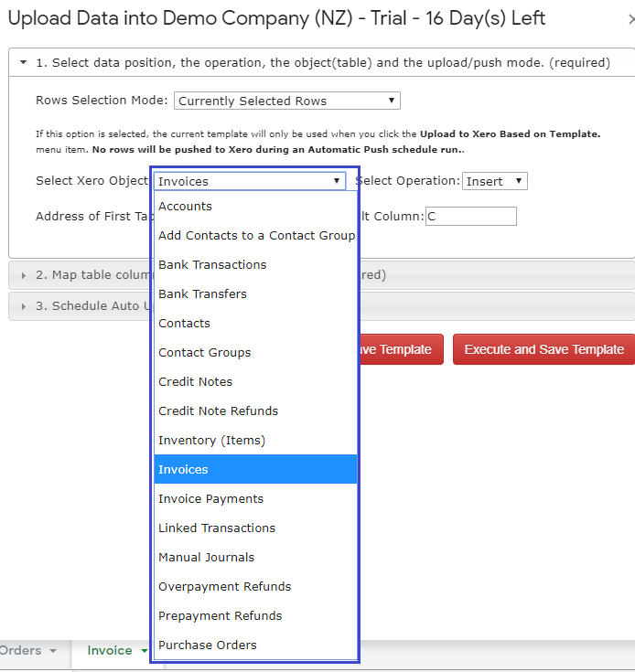Choose Inventory (Items) option
The width and height of the screenshot is (635, 672).
coord(255,440)
